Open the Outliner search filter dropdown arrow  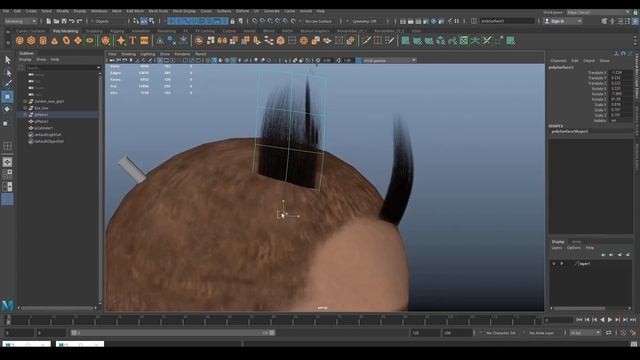[x=98, y=68]
